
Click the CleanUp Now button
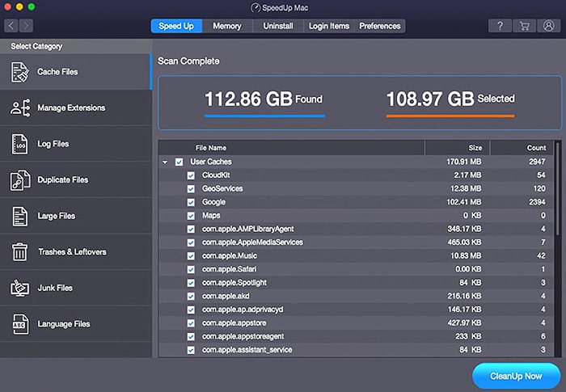tap(516, 376)
